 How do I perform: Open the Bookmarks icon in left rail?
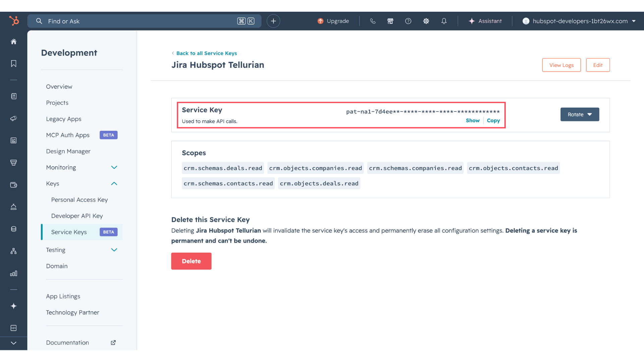click(x=13, y=64)
